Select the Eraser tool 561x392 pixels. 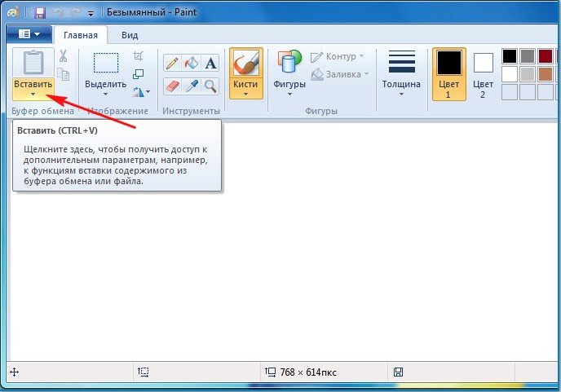click(172, 86)
